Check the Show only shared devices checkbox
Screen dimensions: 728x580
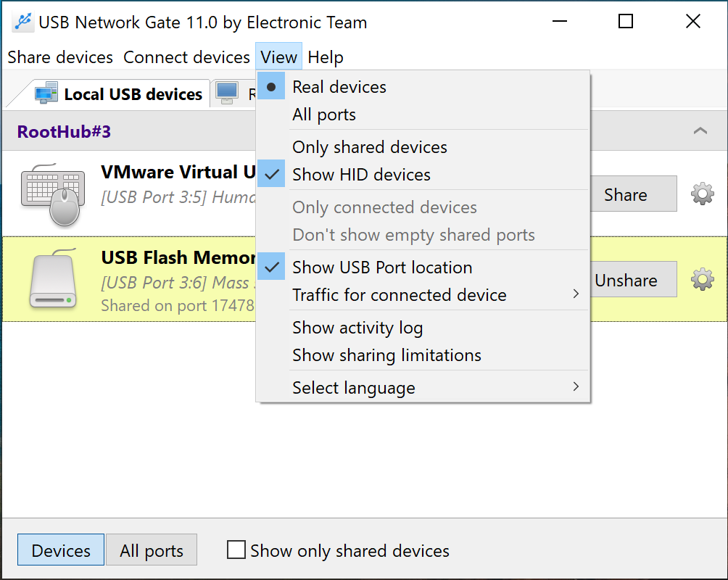[236, 550]
